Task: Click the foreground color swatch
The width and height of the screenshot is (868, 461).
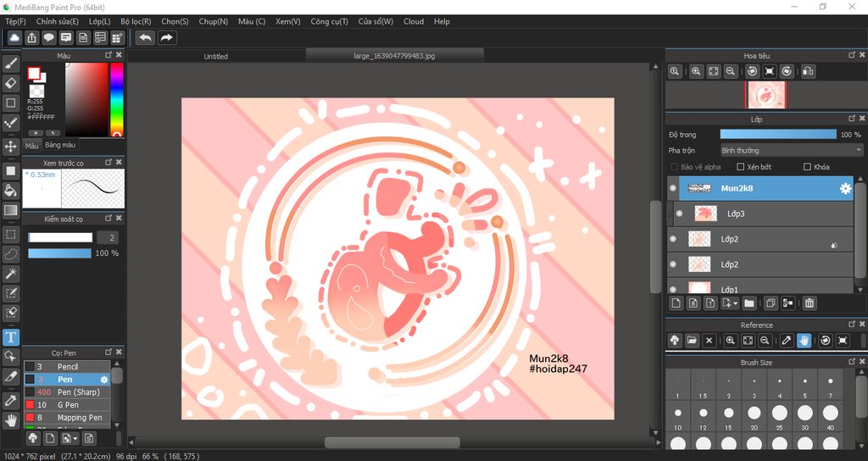Action: [x=34, y=73]
